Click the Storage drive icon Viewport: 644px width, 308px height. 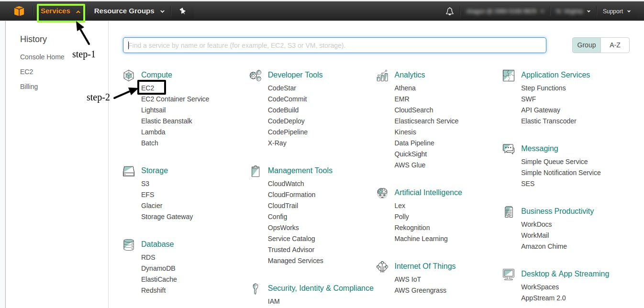(129, 171)
